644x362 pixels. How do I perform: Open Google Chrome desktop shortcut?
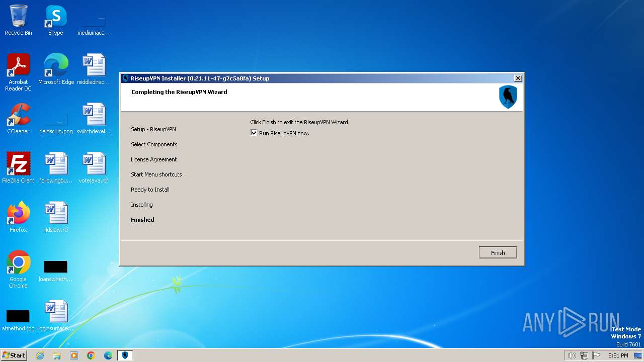click(18, 269)
